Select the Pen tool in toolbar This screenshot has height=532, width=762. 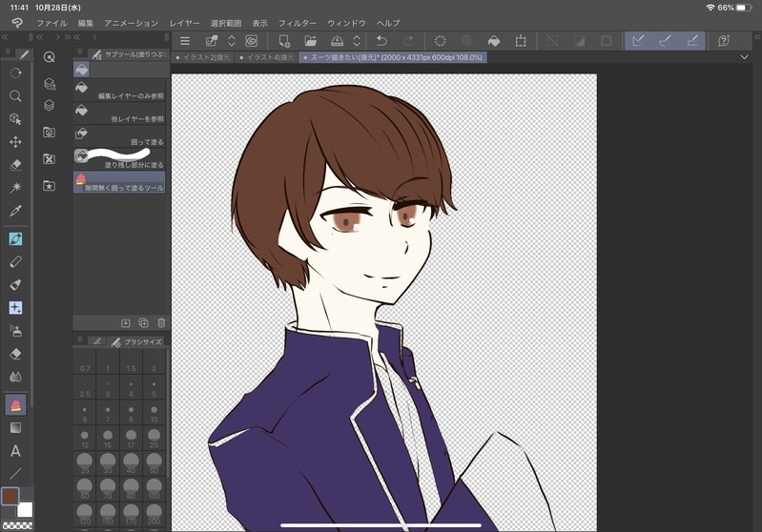coord(15,238)
